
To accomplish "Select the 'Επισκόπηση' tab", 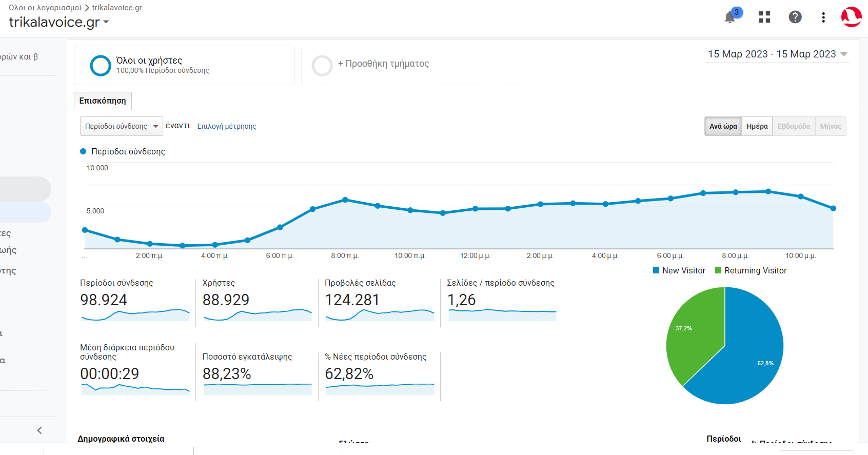I will click(103, 101).
